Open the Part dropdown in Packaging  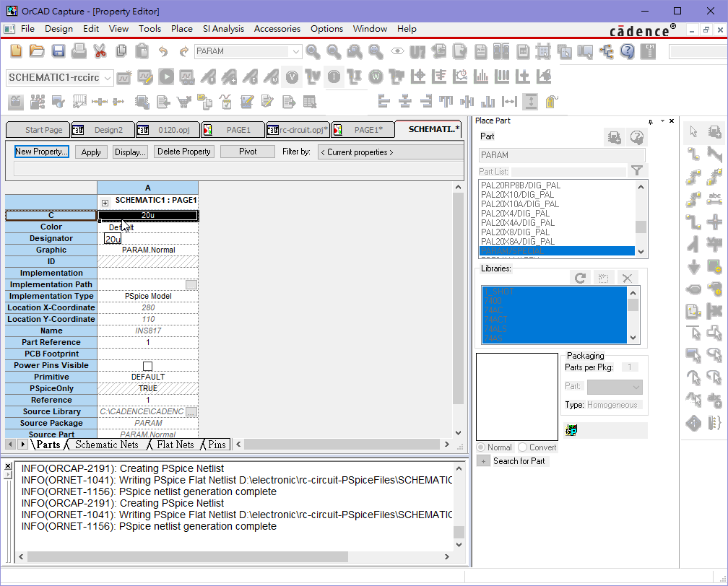(x=636, y=387)
